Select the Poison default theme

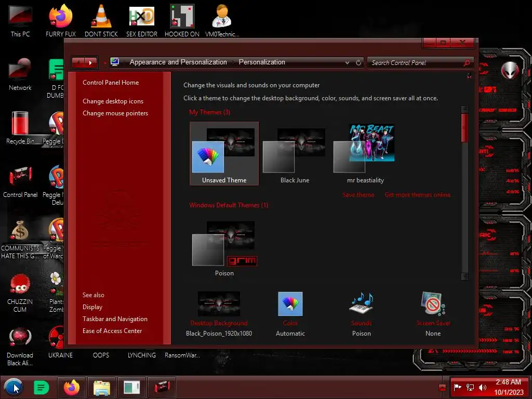coord(224,247)
